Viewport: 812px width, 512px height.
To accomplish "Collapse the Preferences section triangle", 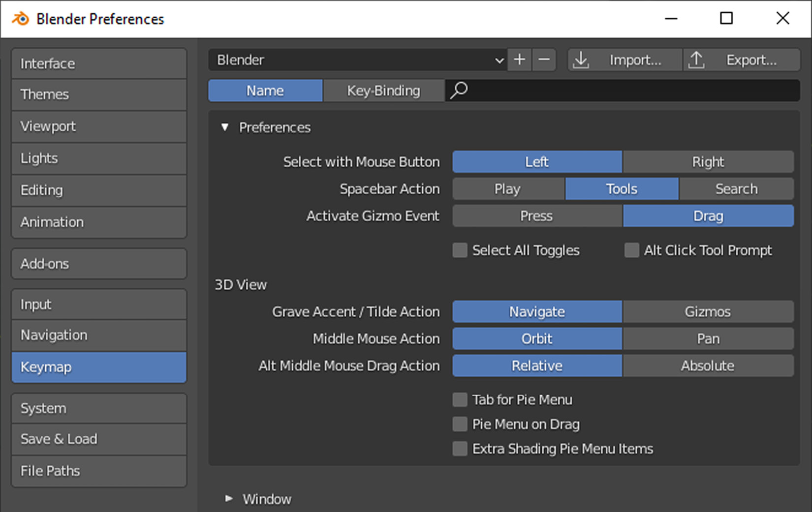I will [x=225, y=127].
